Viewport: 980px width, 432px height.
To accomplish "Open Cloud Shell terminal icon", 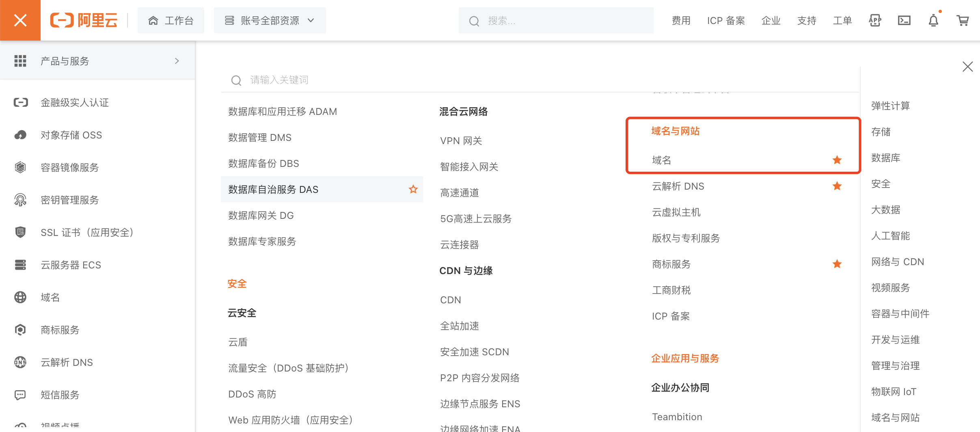I will (904, 20).
